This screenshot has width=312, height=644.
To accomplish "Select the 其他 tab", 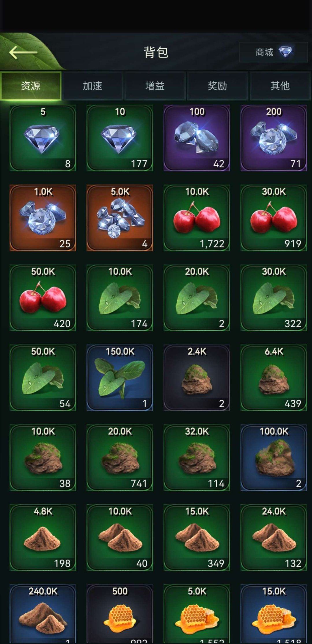I will coord(280,86).
